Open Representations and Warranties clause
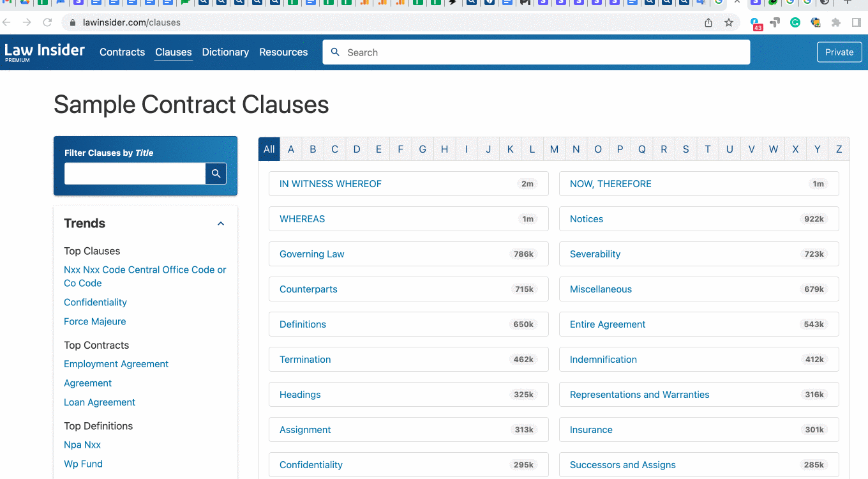This screenshot has width=868, height=479. (699, 395)
